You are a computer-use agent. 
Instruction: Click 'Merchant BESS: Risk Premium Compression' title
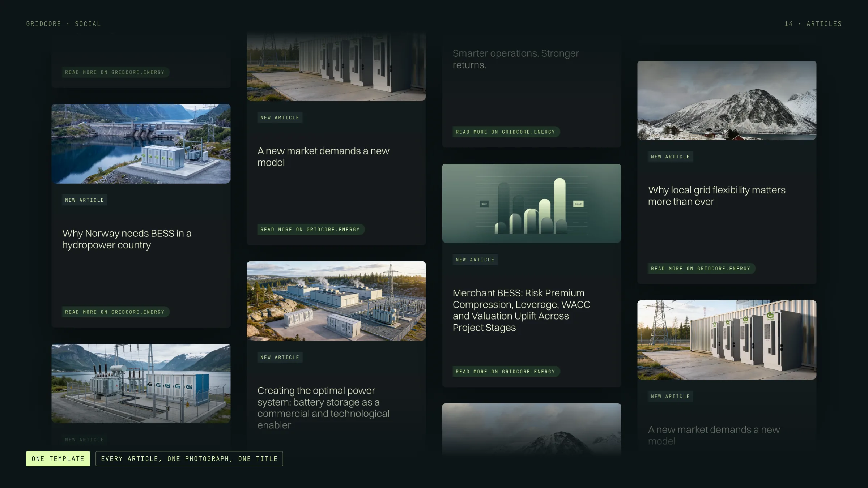(521, 310)
